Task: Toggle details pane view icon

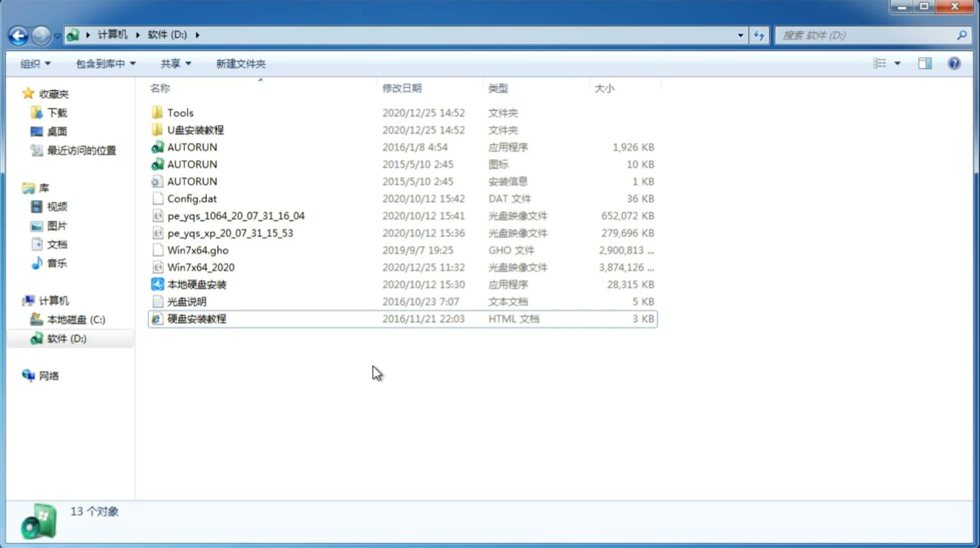Action: (925, 63)
